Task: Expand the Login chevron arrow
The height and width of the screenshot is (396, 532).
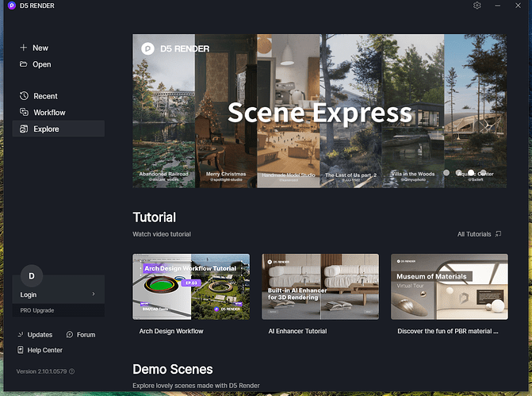Action: [94, 294]
